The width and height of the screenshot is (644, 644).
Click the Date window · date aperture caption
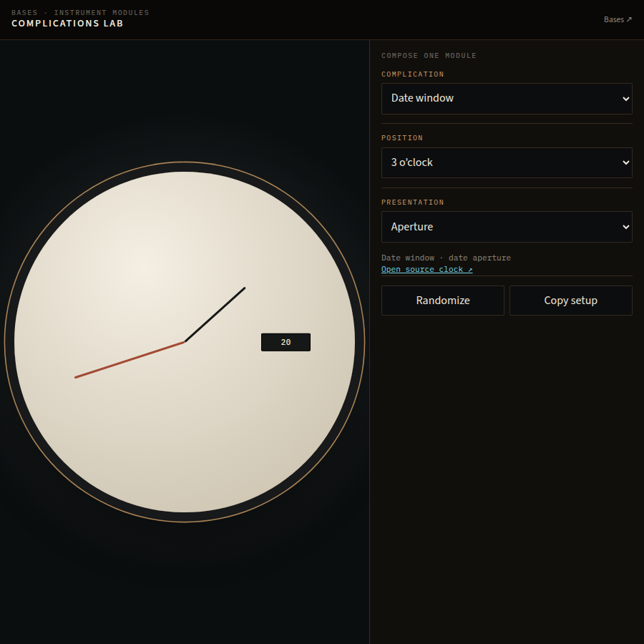pos(446,258)
